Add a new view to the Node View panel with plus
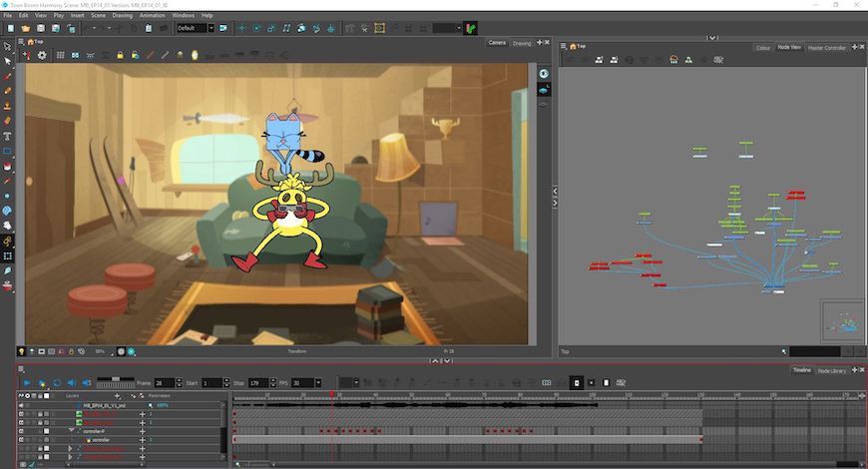The height and width of the screenshot is (469, 868). pos(854,47)
